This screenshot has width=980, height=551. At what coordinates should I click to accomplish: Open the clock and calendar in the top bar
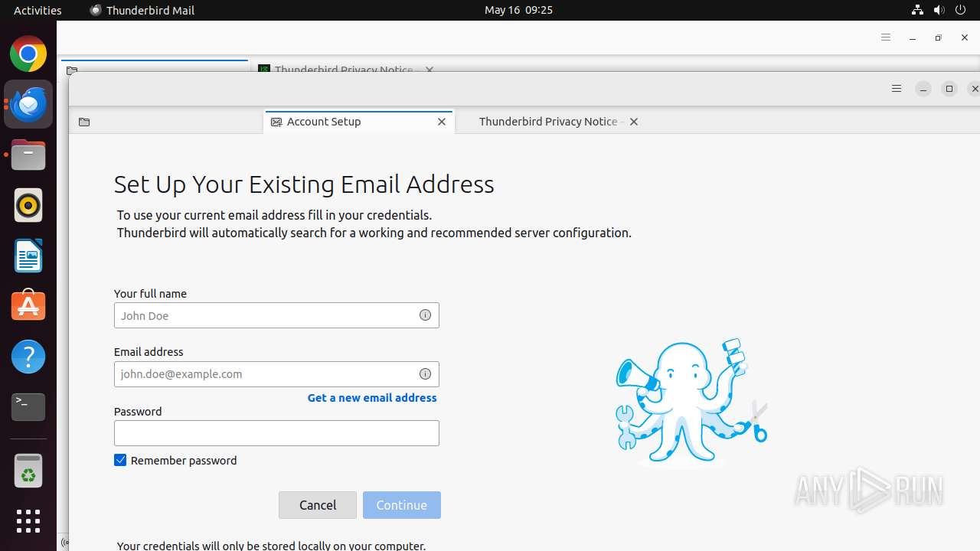[518, 10]
